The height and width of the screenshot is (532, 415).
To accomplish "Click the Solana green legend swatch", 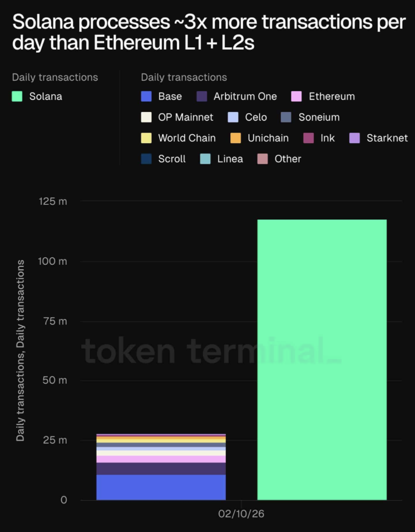I will (x=17, y=96).
